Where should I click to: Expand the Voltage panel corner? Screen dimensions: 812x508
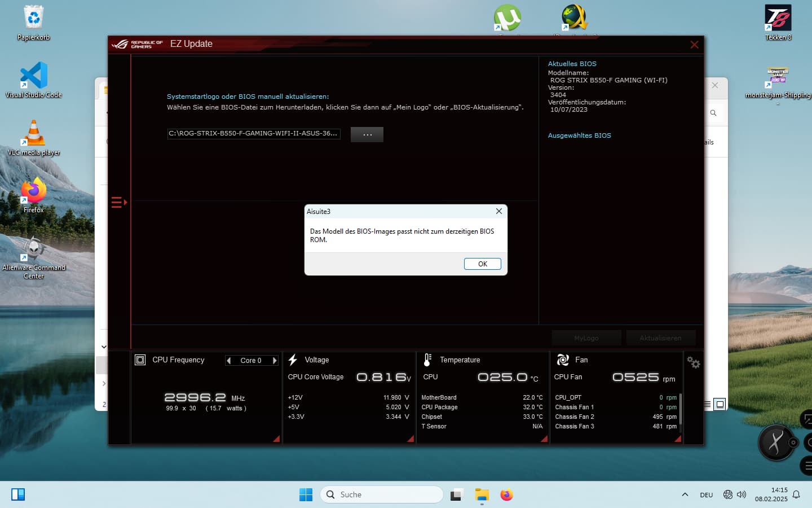click(x=411, y=438)
